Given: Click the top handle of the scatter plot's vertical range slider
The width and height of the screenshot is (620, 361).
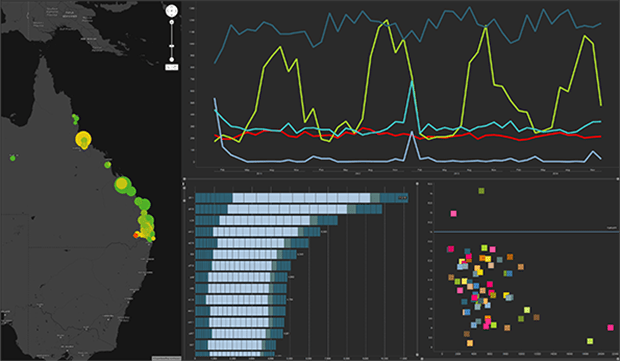Looking at the screenshot, I should coord(417,183).
